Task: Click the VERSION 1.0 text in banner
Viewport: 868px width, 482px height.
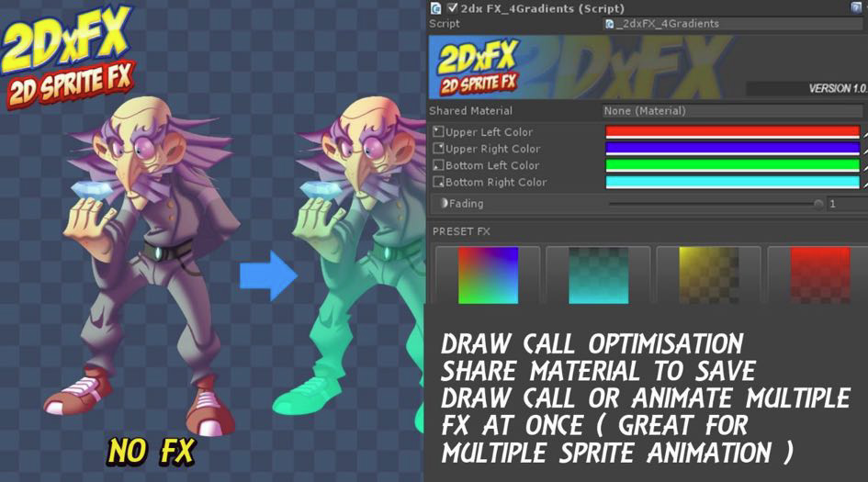Action: click(838, 88)
